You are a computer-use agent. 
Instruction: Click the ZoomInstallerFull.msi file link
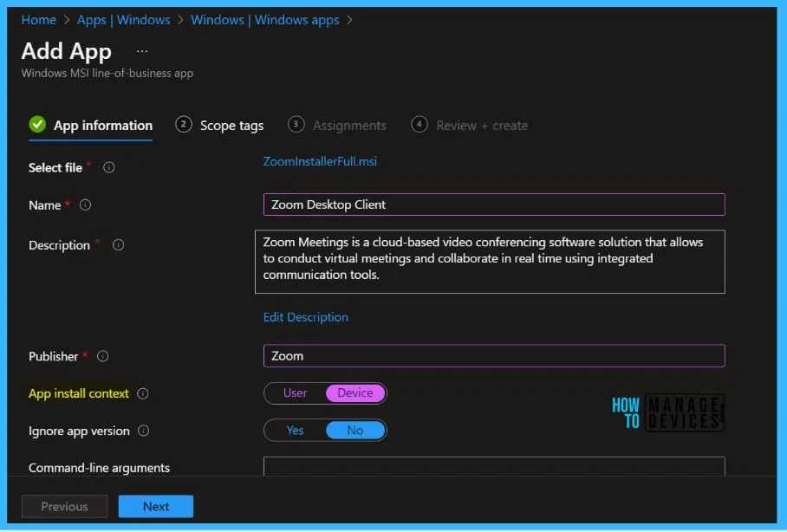click(320, 161)
